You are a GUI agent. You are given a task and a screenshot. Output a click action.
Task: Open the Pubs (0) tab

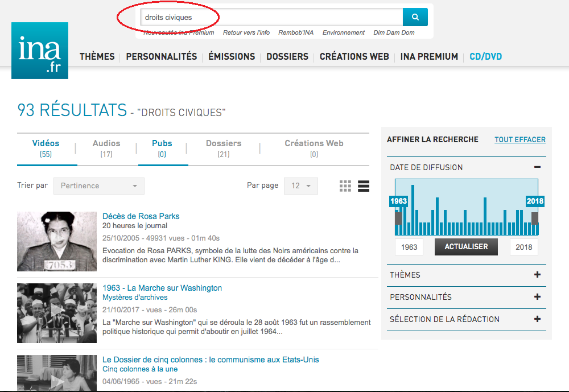click(x=162, y=148)
